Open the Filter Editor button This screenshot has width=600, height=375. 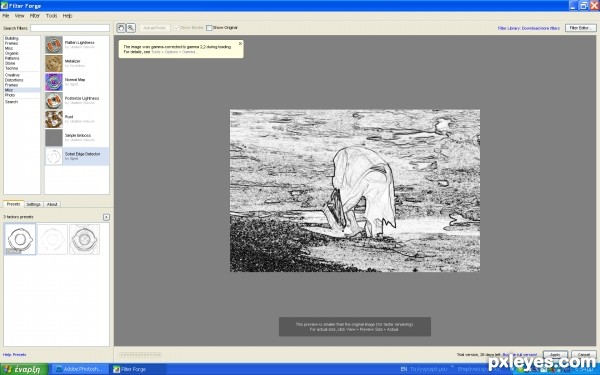pos(580,28)
